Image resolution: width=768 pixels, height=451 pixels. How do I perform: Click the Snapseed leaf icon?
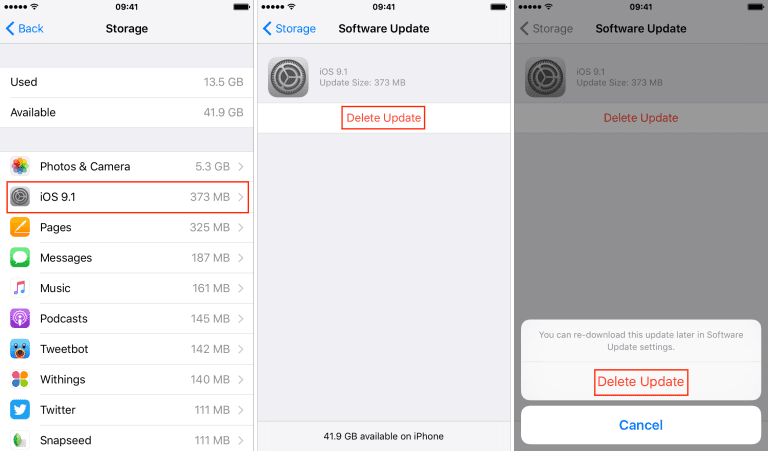20,440
